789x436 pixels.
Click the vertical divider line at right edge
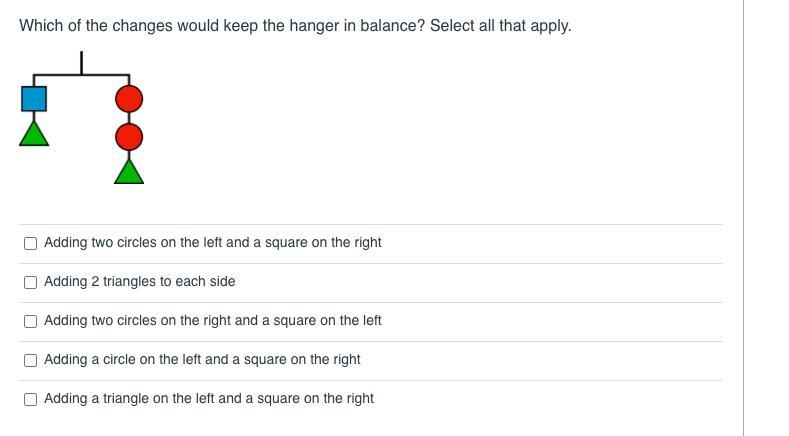pos(743,218)
